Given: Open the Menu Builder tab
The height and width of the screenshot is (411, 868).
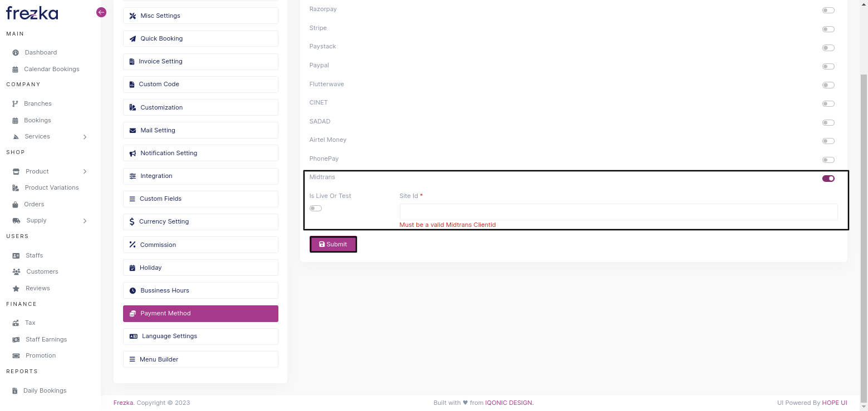Looking at the screenshot, I should (x=200, y=359).
